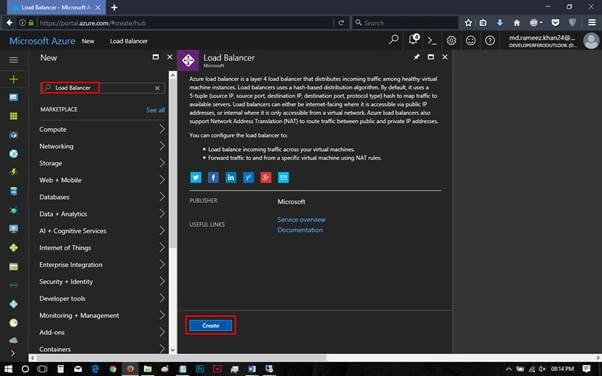The width and height of the screenshot is (602, 376).
Task: Open the Firefox hamburger menu
Action: [x=592, y=23]
